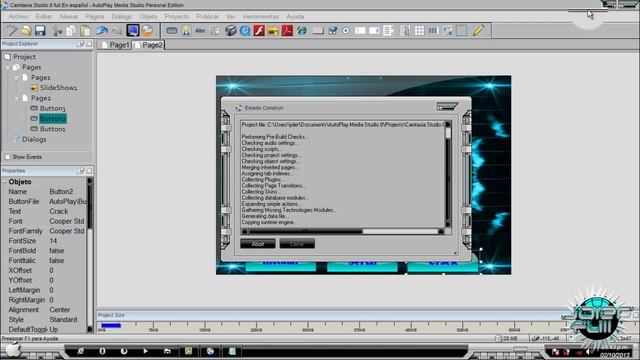The image size is (640, 360).
Task: Open the Archivo menu
Action: pyautogui.click(x=19, y=17)
